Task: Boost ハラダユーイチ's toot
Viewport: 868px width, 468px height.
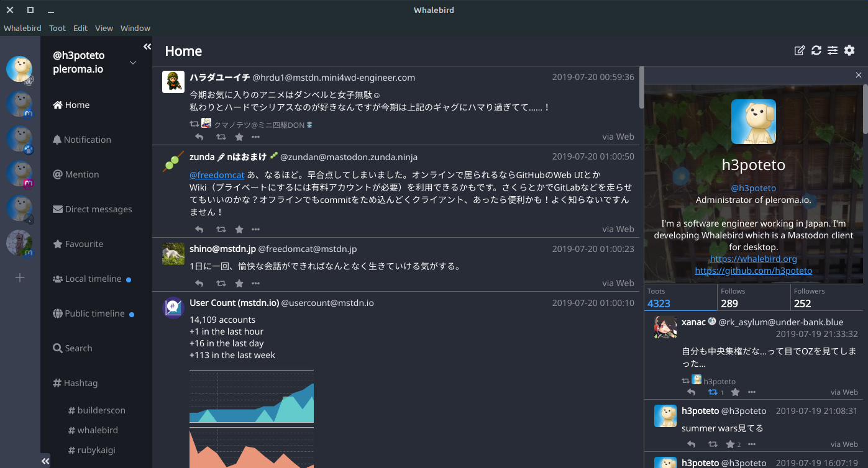Action: pos(221,137)
